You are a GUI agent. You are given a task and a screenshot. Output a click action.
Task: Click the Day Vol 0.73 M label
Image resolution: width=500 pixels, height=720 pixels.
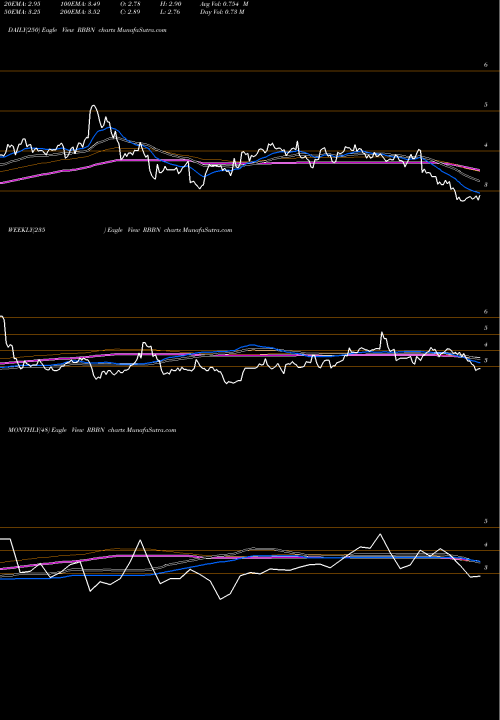click(222, 12)
